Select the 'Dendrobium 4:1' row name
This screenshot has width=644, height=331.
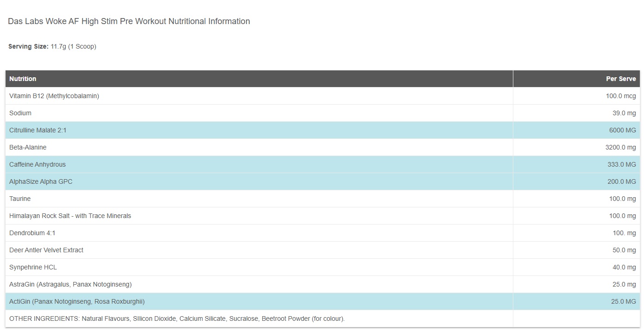coord(32,233)
